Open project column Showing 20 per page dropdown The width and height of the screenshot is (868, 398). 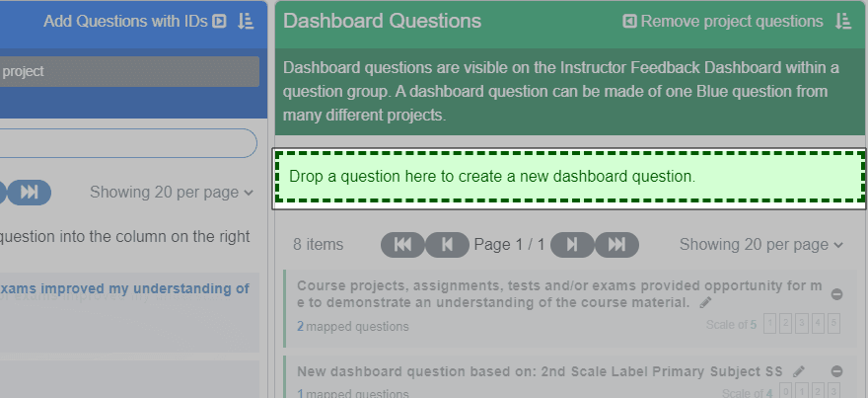[172, 193]
